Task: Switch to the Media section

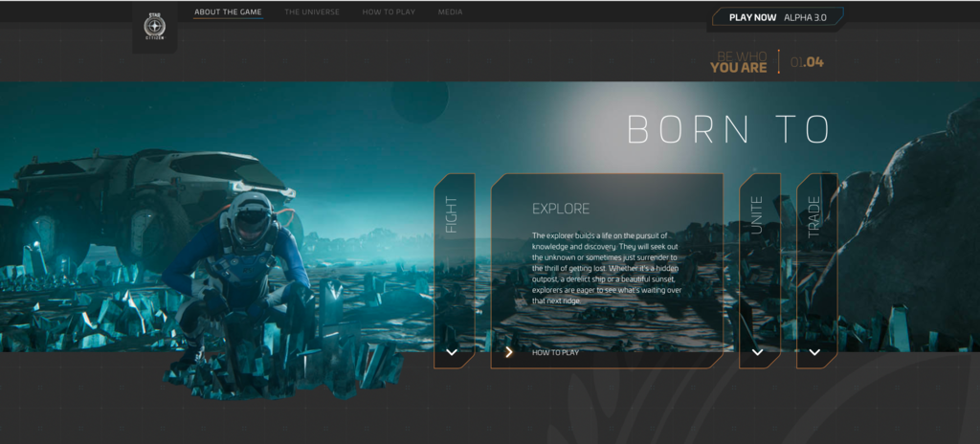Action: [450, 12]
